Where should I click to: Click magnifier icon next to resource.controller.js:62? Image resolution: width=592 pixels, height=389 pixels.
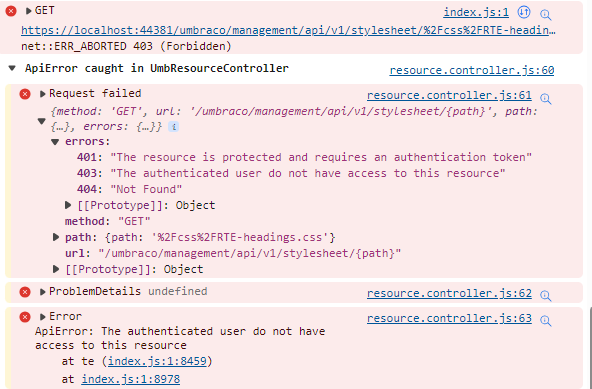click(546, 296)
